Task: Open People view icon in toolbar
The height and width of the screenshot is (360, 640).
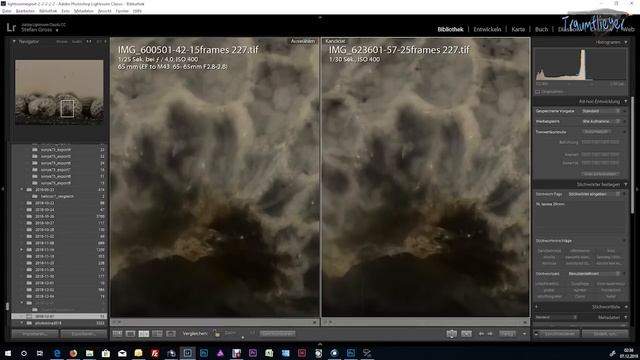Action: [171, 334]
